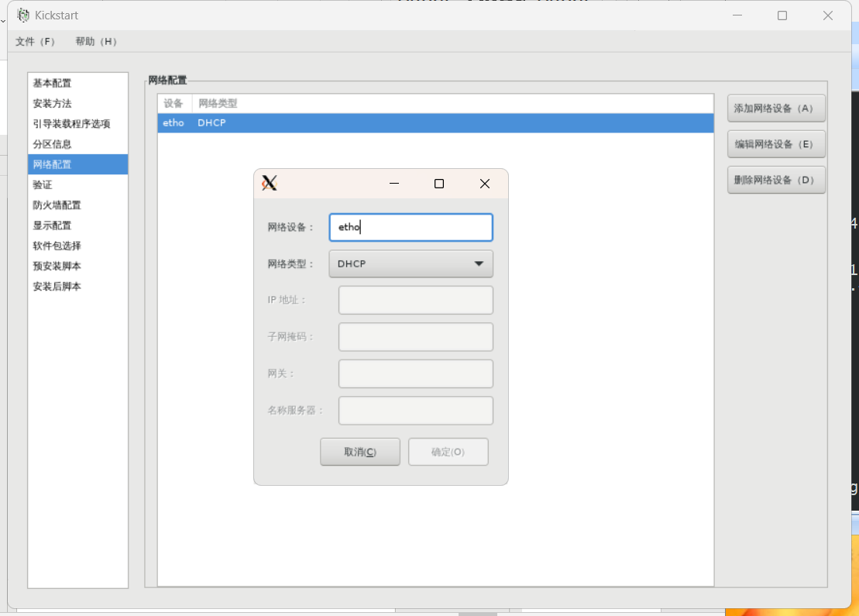Select 预安装脚本 in the sidebar
The image size is (859, 616).
(x=77, y=266)
